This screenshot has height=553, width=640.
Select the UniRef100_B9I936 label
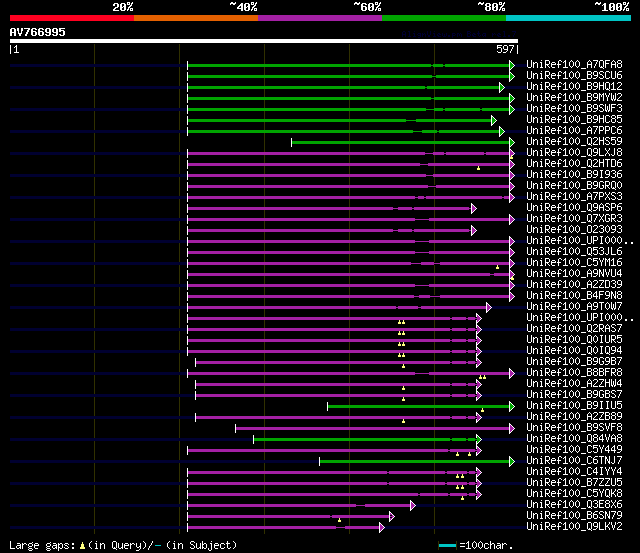coord(574,175)
